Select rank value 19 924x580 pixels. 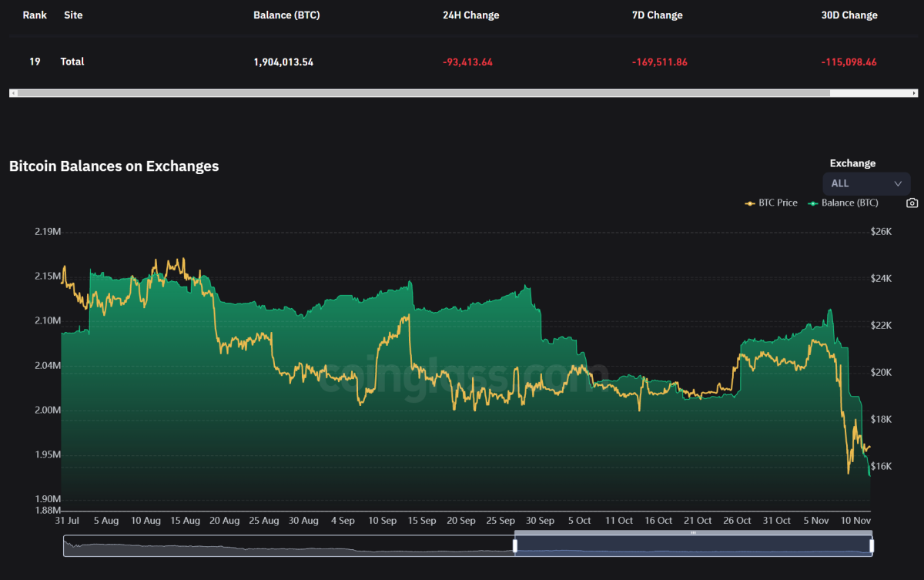click(35, 62)
